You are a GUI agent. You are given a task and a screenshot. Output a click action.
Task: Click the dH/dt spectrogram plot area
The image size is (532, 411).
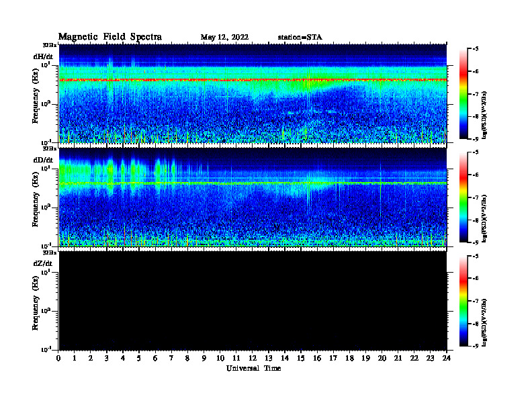pos(253,93)
